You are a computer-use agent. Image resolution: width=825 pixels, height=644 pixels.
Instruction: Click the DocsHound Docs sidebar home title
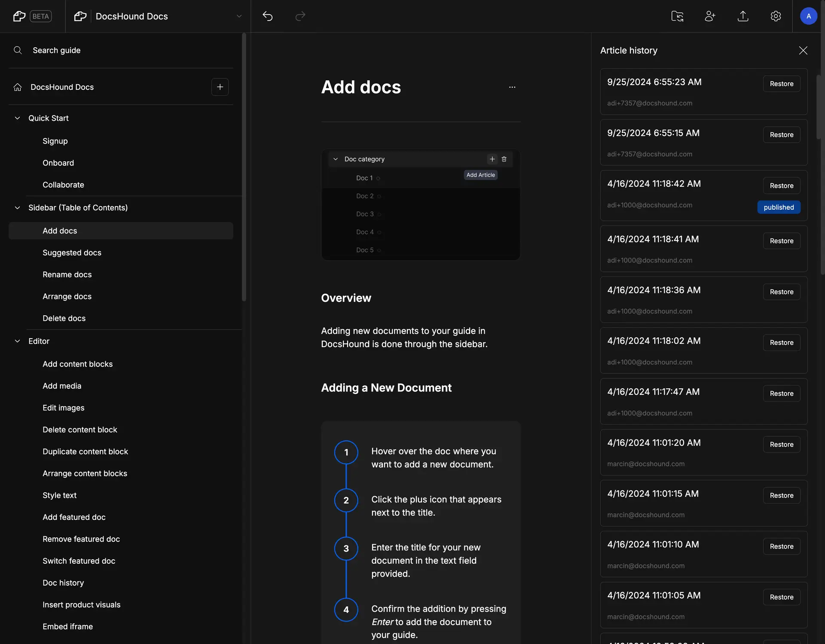pyautogui.click(x=62, y=87)
